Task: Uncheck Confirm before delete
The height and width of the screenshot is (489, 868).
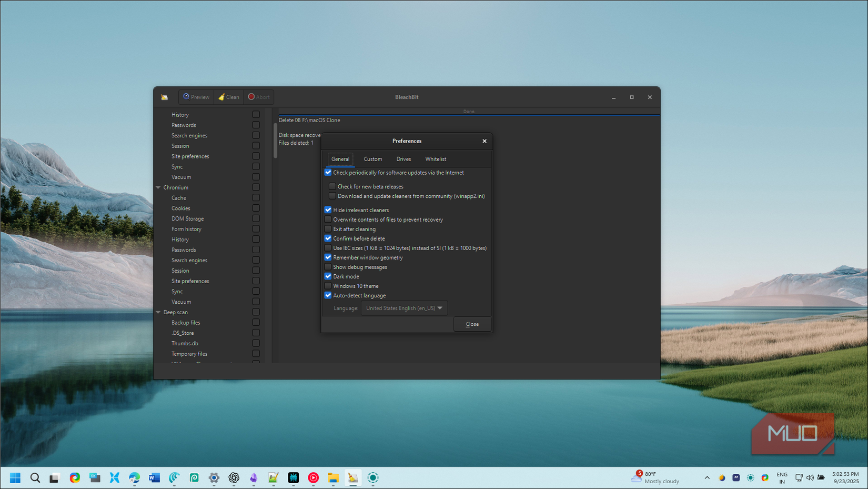Action: tap(328, 238)
